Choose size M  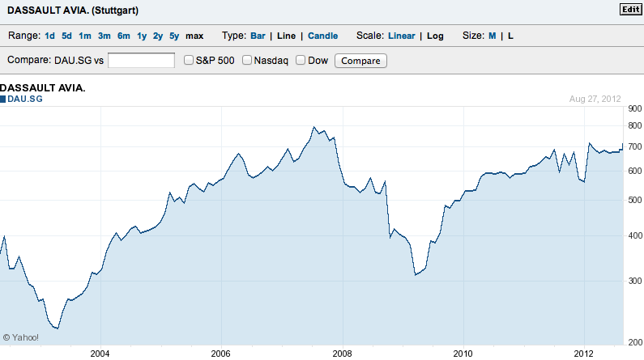point(492,36)
